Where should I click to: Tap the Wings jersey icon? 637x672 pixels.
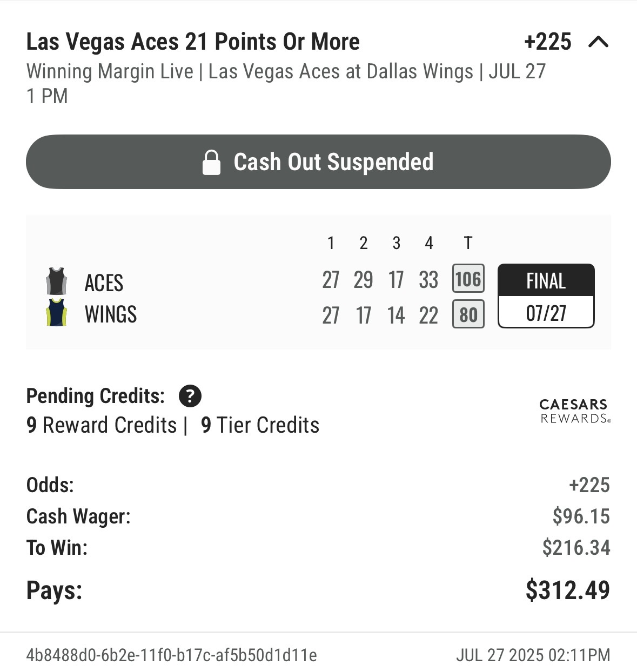click(57, 313)
